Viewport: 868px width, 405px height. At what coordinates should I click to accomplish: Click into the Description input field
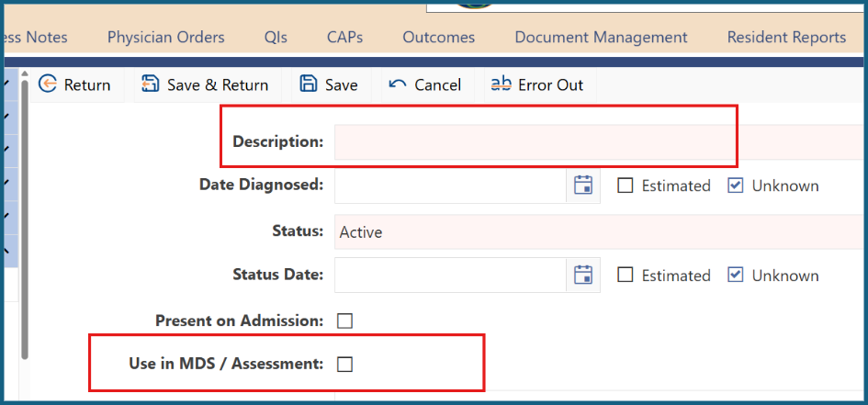pos(599,142)
